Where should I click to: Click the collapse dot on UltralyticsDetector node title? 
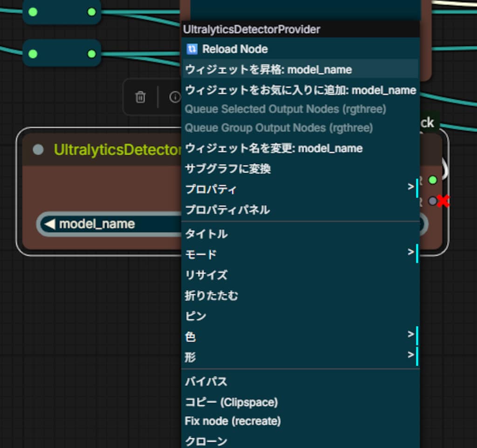(x=38, y=150)
